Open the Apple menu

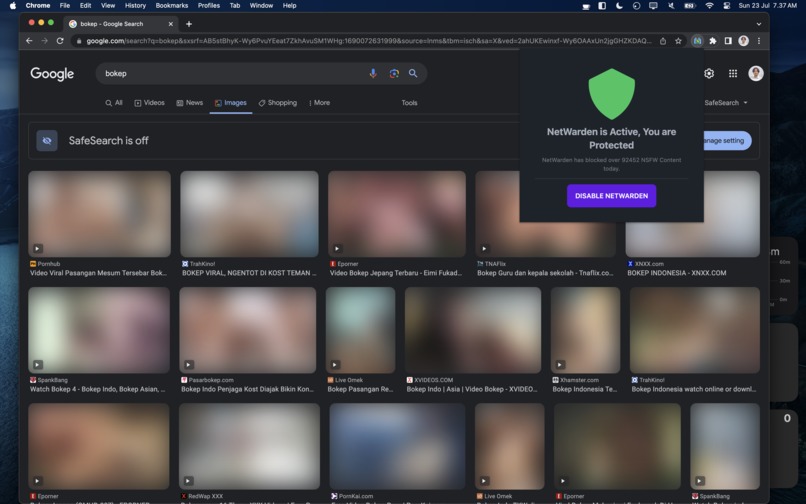[x=13, y=6]
